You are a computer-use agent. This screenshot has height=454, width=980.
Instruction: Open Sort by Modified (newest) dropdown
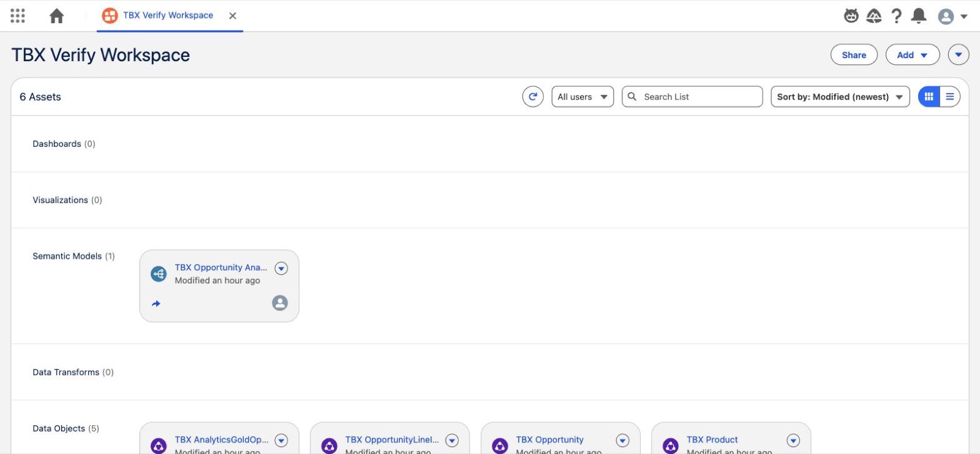click(840, 97)
